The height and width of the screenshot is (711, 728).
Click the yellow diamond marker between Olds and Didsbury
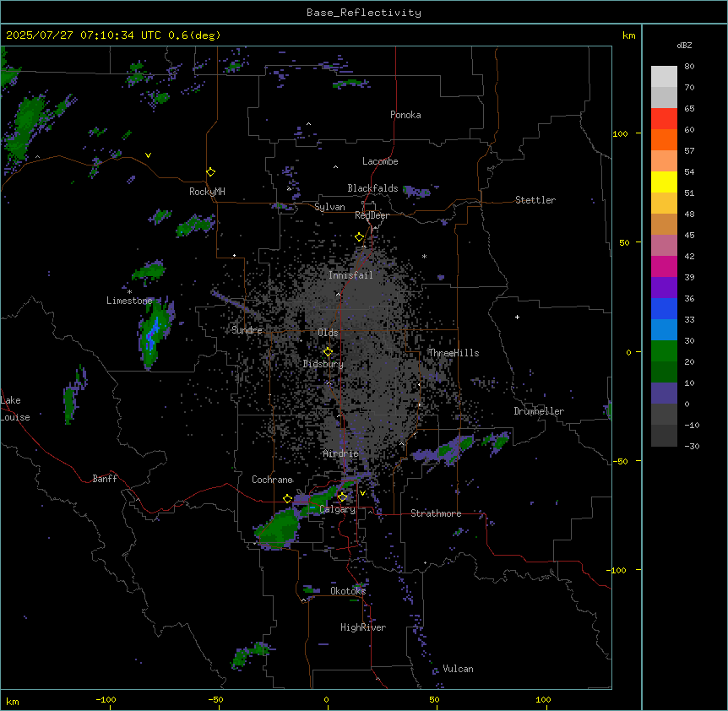(x=328, y=352)
